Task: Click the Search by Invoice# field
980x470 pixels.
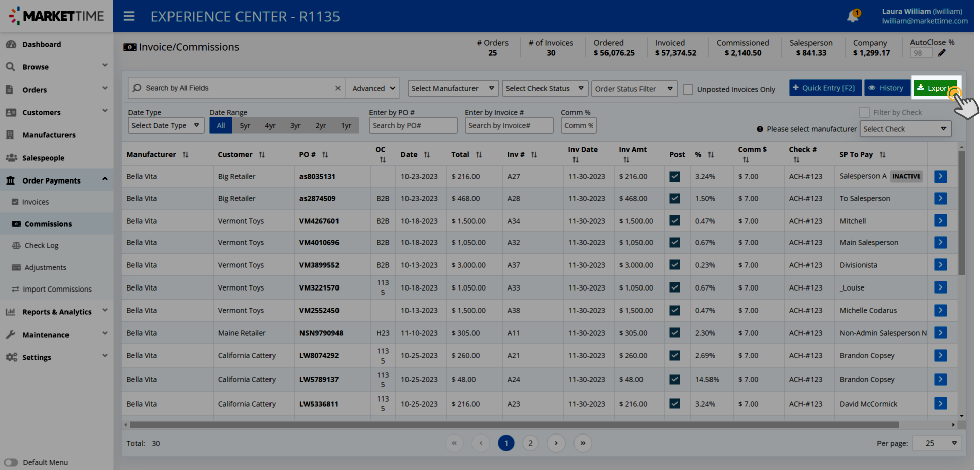Action: coord(509,125)
